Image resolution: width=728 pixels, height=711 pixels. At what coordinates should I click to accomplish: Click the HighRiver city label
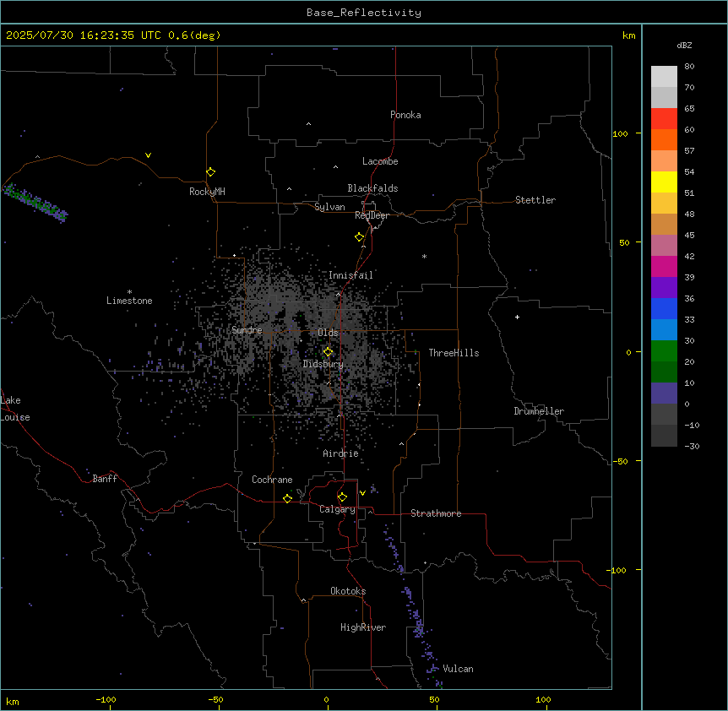point(363,627)
